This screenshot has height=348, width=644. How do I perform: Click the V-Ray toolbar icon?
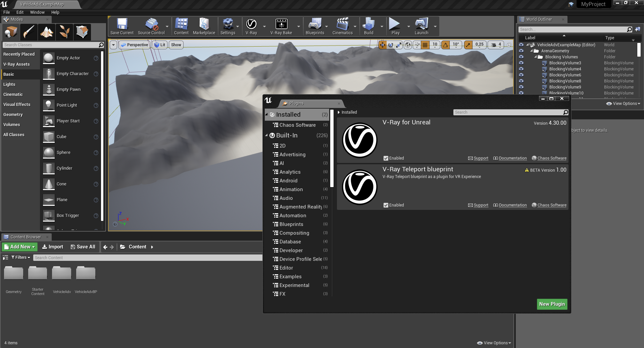click(x=251, y=26)
